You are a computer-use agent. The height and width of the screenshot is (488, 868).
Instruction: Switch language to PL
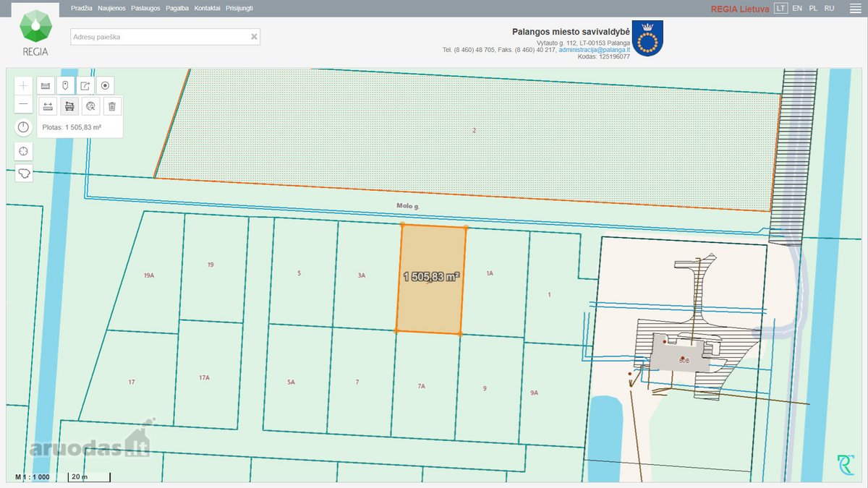pyautogui.click(x=814, y=8)
